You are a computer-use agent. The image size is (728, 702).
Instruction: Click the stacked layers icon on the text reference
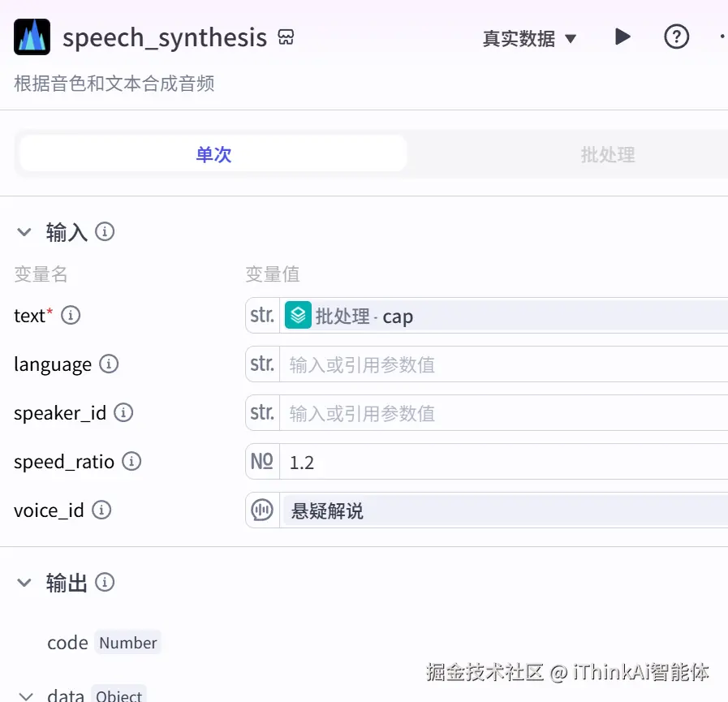[298, 316]
